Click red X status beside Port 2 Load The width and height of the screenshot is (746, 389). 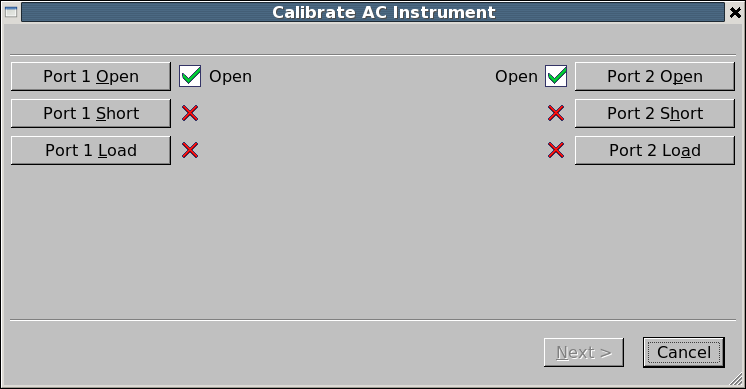point(556,150)
